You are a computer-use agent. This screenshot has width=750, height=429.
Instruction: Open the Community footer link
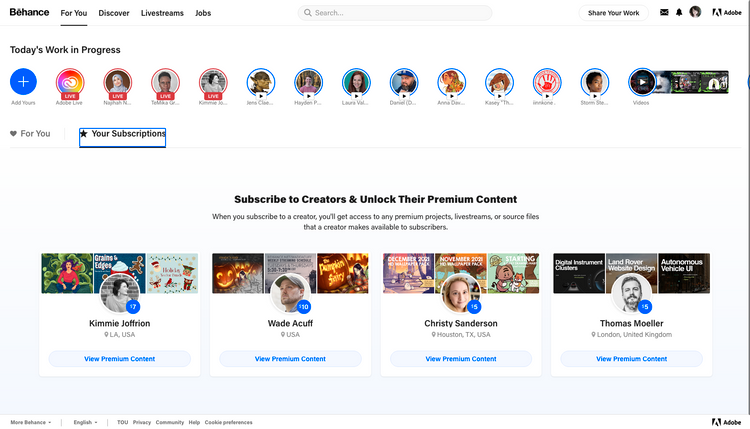pos(169,422)
